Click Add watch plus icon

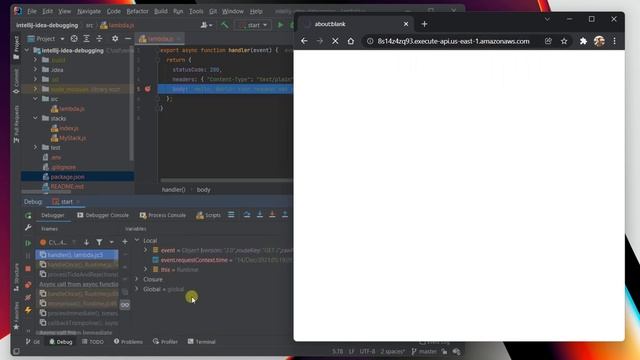[x=125, y=242]
